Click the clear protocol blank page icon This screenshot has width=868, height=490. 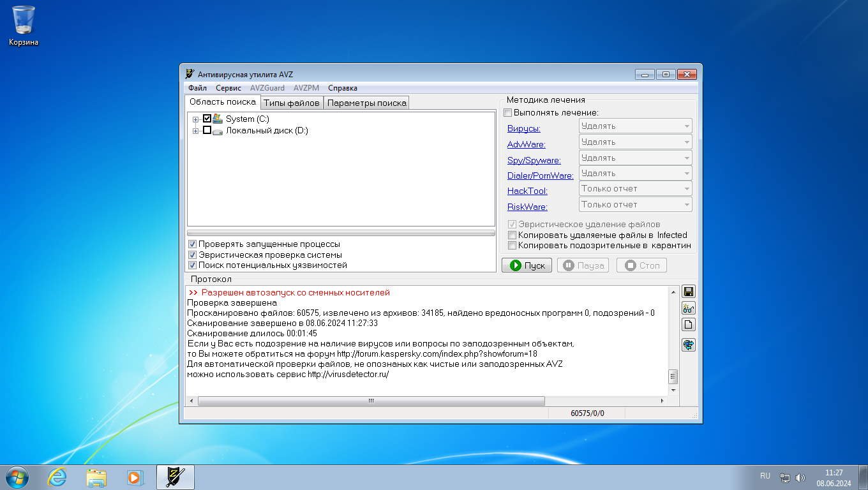coord(688,325)
